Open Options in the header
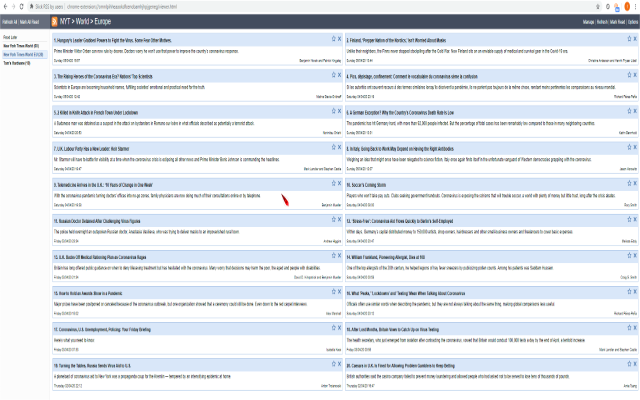Screen dimensions: 640x400 point(633,22)
